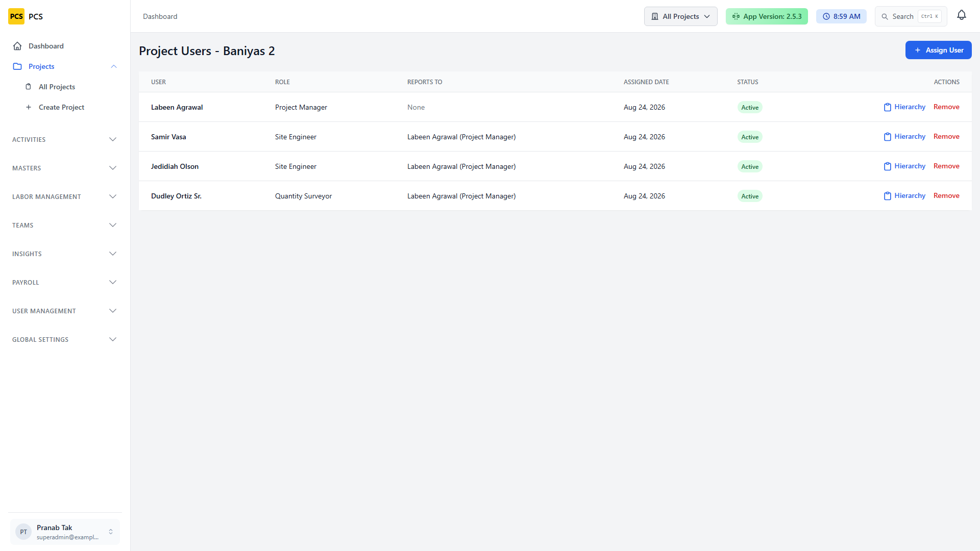The height and width of the screenshot is (551, 980).
Task: Open the Pranab Tak account switcher
Action: click(x=65, y=532)
